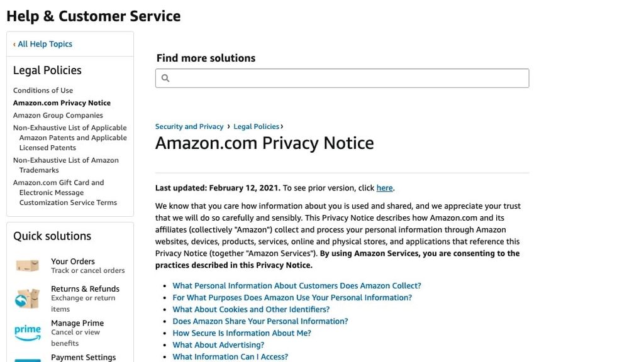Screen dimensions: 644x362
Task: Open the Amazon Group Companies page
Action: 57,115
